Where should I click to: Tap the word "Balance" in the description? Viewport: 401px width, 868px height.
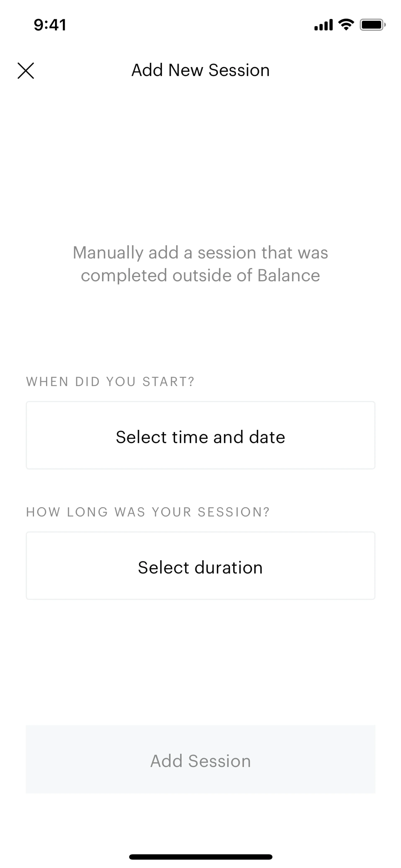[288, 276]
